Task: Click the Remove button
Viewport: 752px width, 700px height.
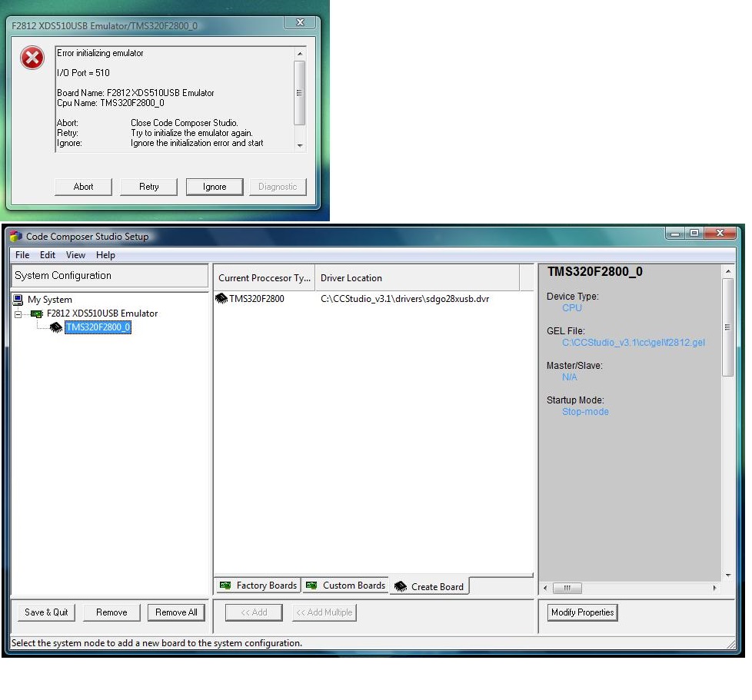Action: click(x=111, y=612)
